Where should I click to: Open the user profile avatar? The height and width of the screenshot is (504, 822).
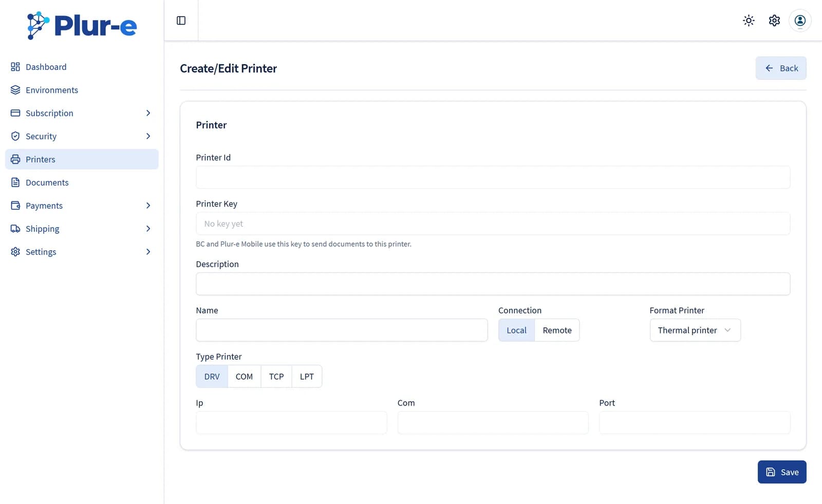(x=800, y=21)
